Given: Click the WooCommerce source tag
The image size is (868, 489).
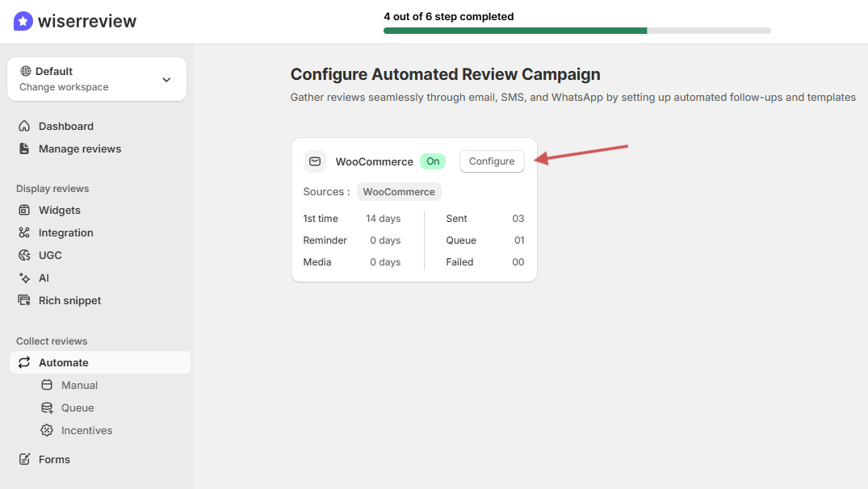Looking at the screenshot, I should pos(399,192).
